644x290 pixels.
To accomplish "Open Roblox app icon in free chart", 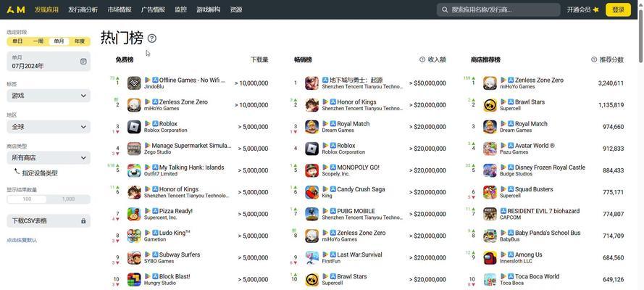I will click(134, 127).
